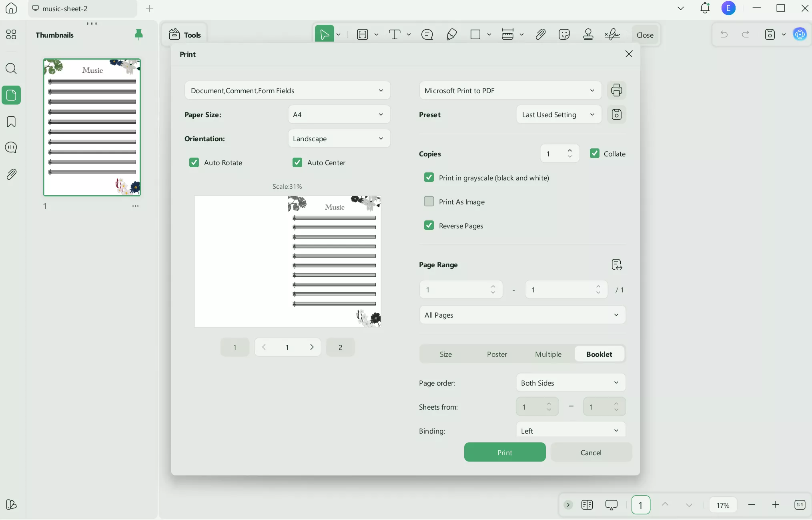Disable Reverse Pages
Screen dimensions: 812x520
click(429, 225)
